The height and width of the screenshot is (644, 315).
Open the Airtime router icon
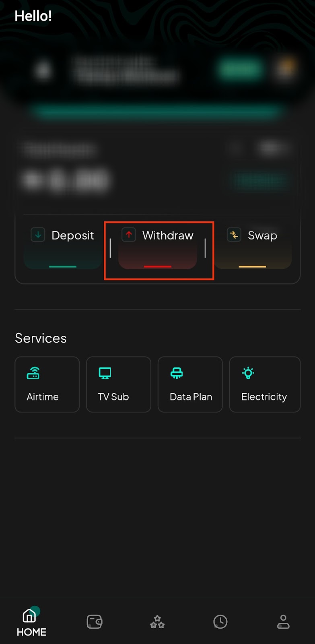33,373
